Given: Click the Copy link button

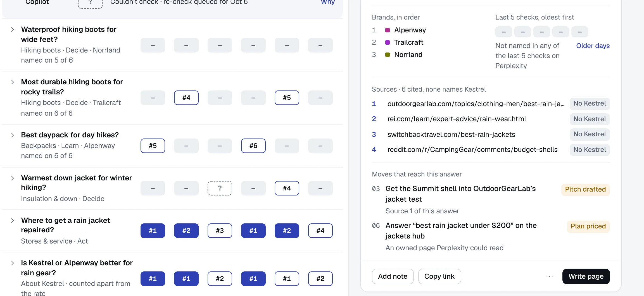Looking at the screenshot, I should click(439, 276).
